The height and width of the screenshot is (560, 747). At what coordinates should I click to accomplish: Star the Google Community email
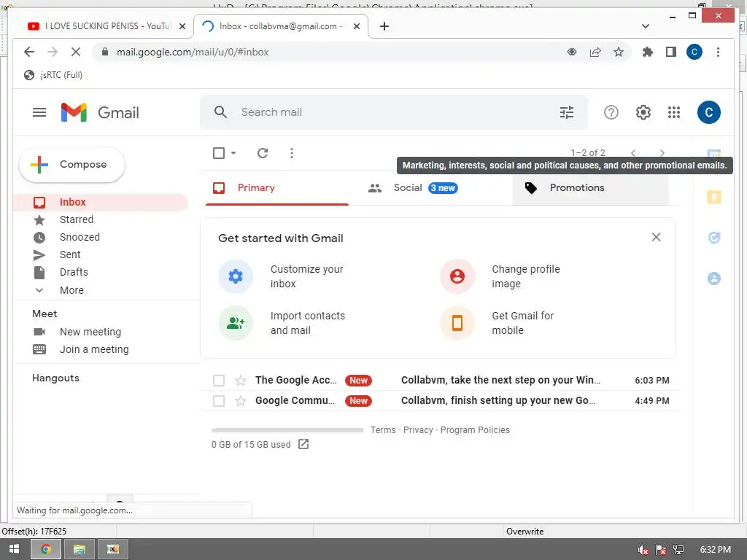241,401
